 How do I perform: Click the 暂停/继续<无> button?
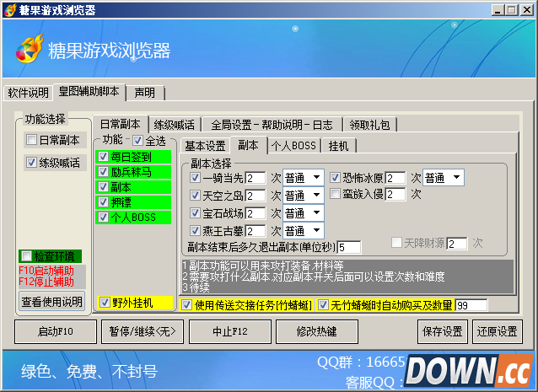143,331
